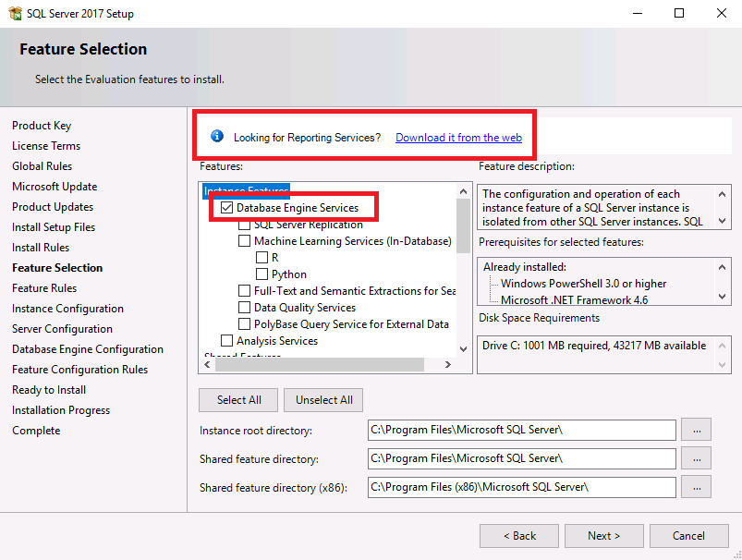Image resolution: width=742 pixels, height=560 pixels.
Task: Click Microsoft .NET Framework 4.6 entry
Action: click(x=574, y=299)
